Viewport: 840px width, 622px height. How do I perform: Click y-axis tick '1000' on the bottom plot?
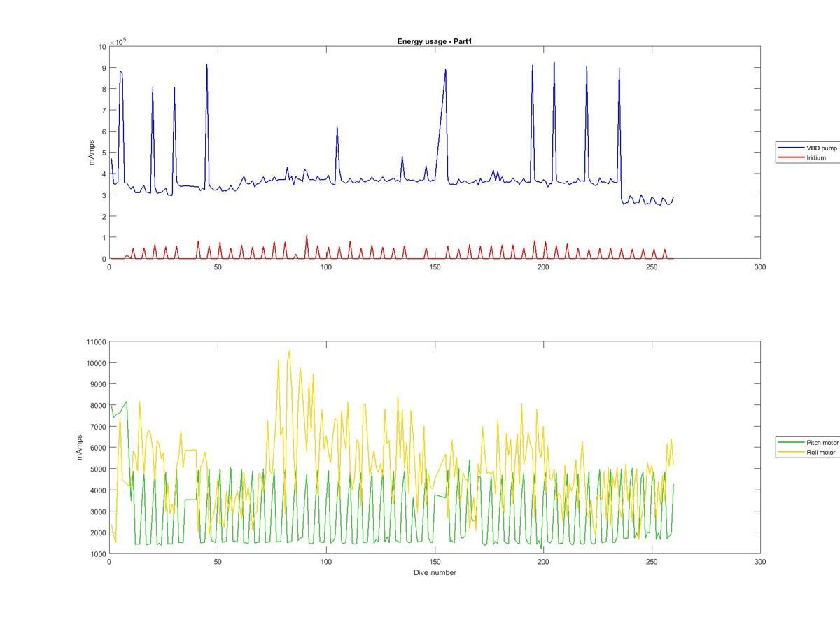[x=98, y=554]
